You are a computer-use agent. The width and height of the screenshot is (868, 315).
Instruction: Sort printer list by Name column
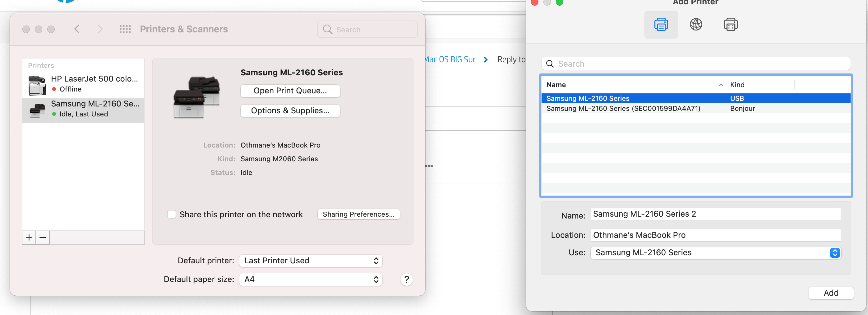point(635,85)
